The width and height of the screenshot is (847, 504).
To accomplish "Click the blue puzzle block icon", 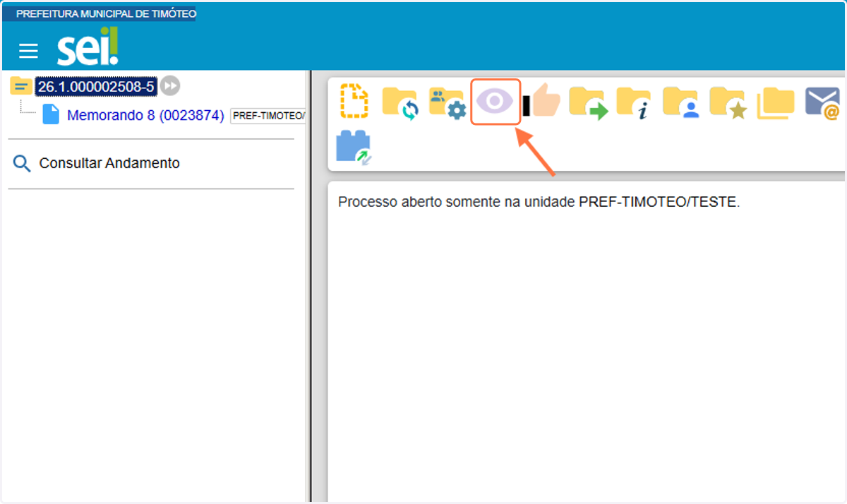I will [x=354, y=148].
